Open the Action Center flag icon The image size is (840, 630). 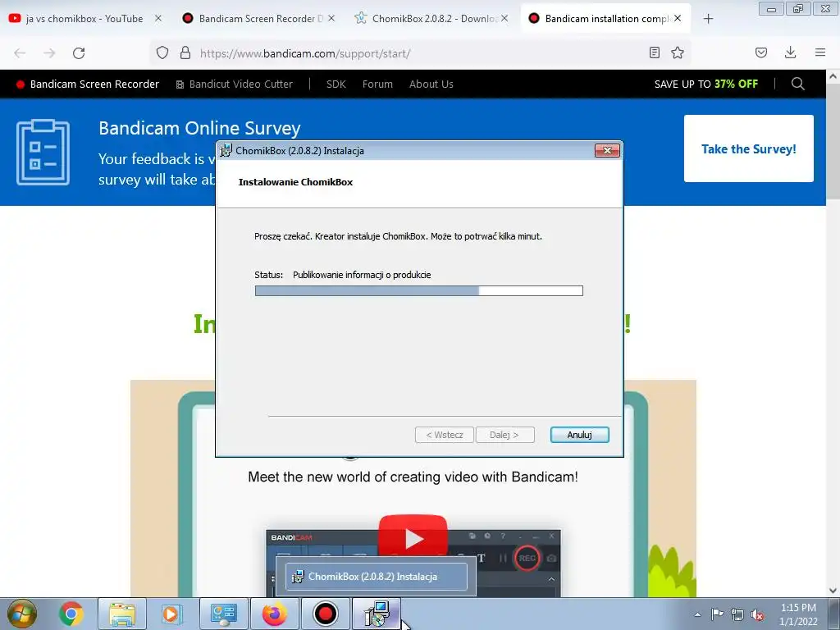pos(717,614)
